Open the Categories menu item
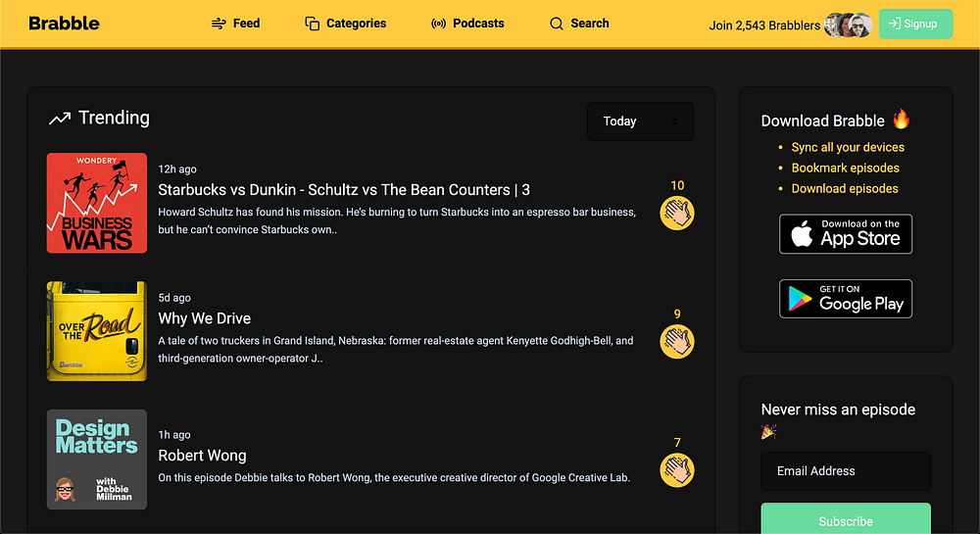The image size is (980, 534). [x=346, y=24]
